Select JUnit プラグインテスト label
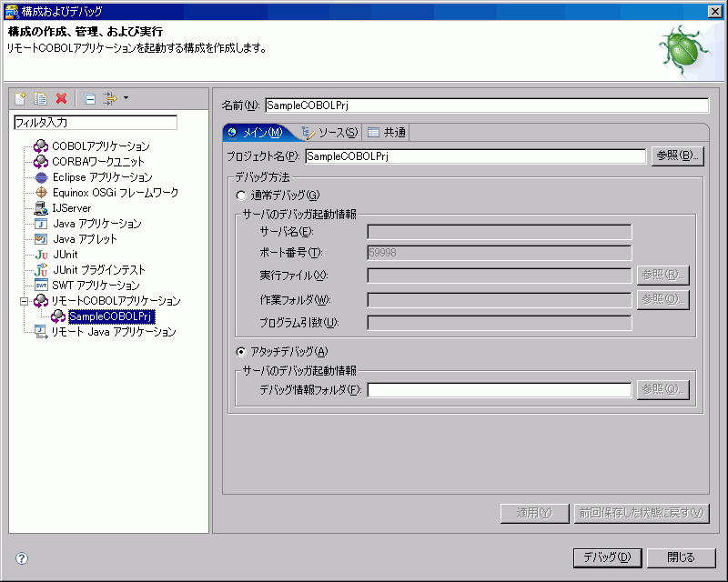728x582 pixels. (99, 270)
